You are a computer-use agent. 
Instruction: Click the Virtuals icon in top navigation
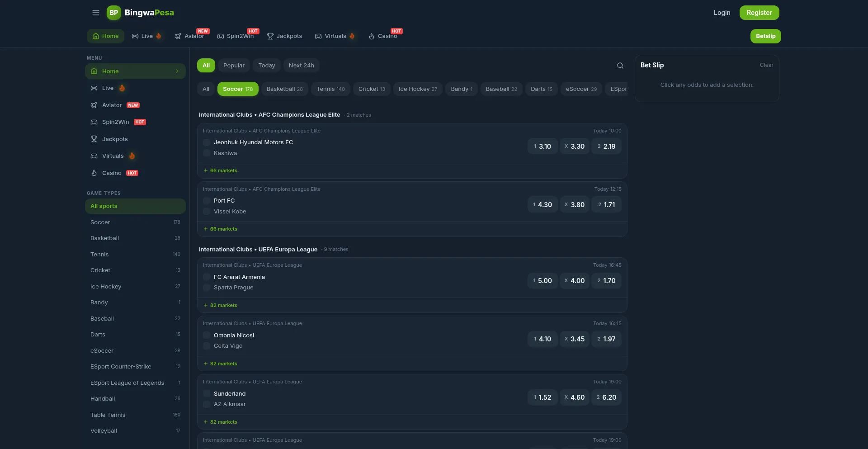coord(318,36)
